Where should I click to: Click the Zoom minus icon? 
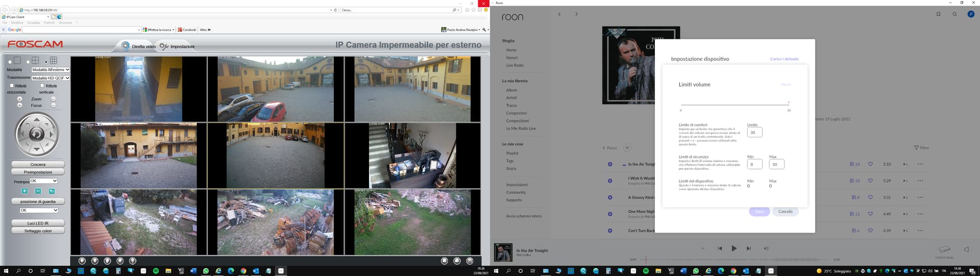click(x=53, y=99)
